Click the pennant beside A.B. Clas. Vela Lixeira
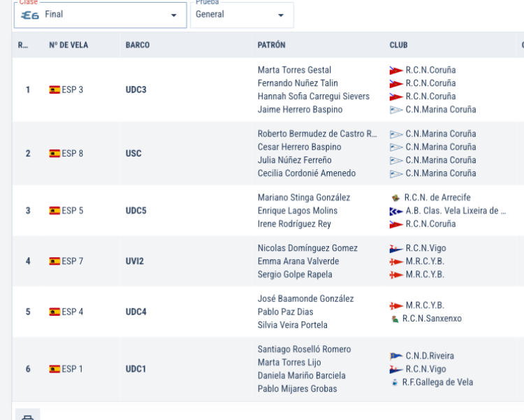 pos(395,211)
